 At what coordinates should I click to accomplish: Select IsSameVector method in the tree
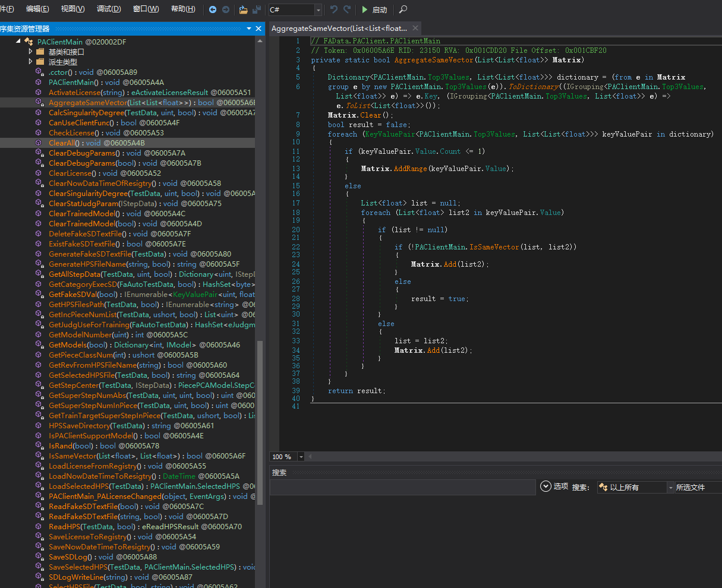[x=72, y=456]
